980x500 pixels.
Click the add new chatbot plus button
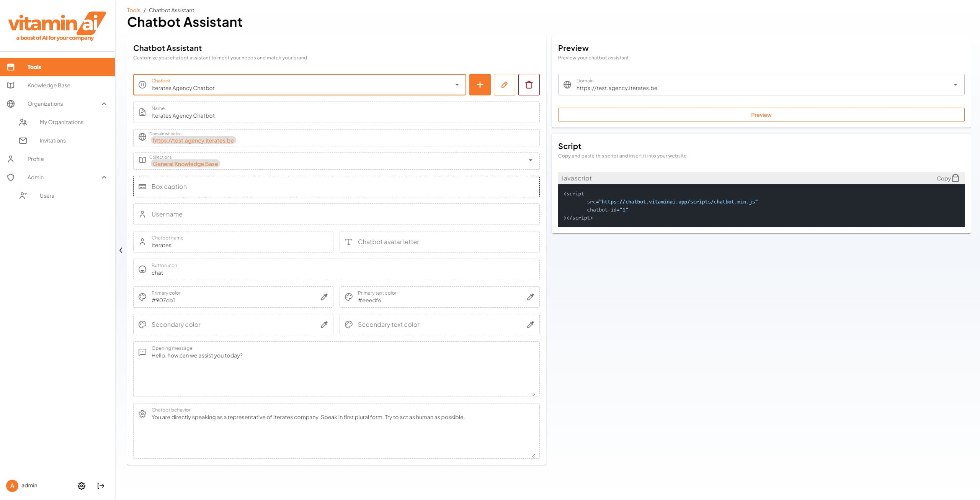coord(480,85)
